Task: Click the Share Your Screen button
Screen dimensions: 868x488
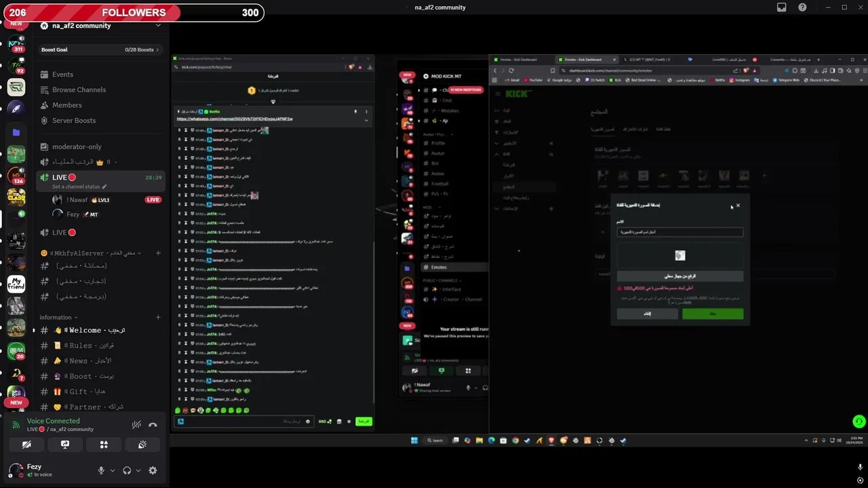Action: click(65, 445)
